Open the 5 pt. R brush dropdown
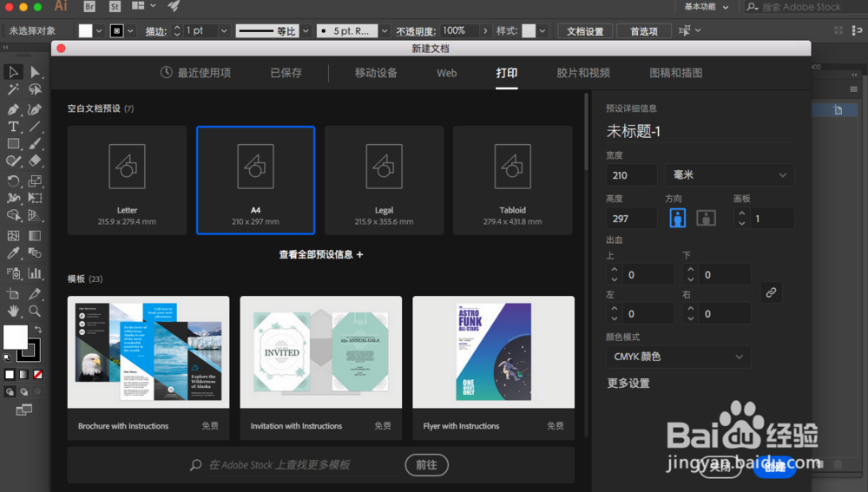The image size is (868, 492). click(x=385, y=31)
